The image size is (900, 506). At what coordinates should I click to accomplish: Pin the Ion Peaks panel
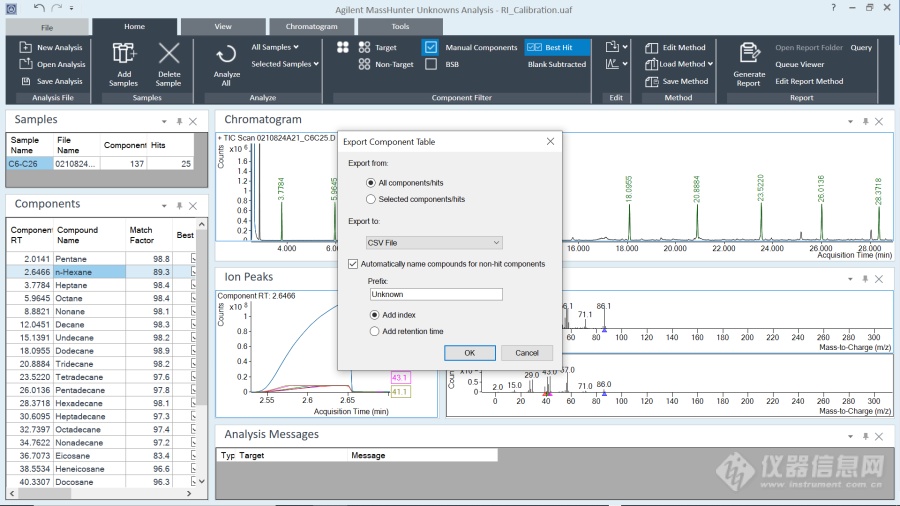(x=865, y=279)
